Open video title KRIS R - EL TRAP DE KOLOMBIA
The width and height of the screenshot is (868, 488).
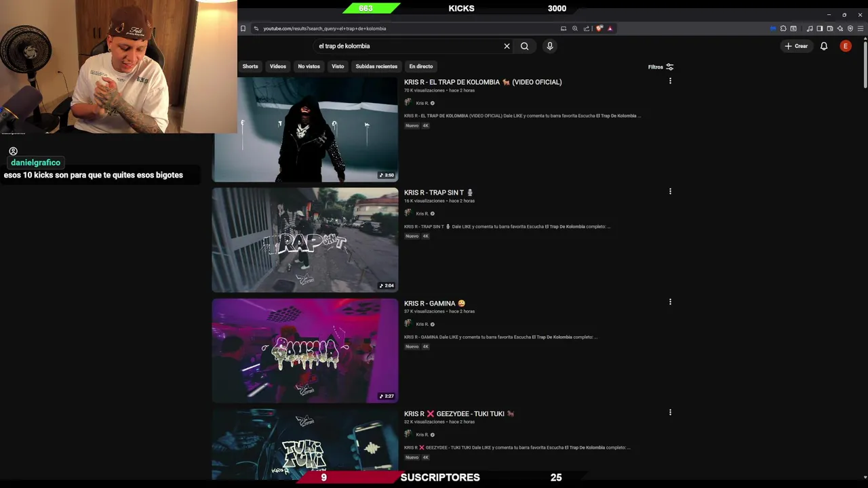[483, 82]
